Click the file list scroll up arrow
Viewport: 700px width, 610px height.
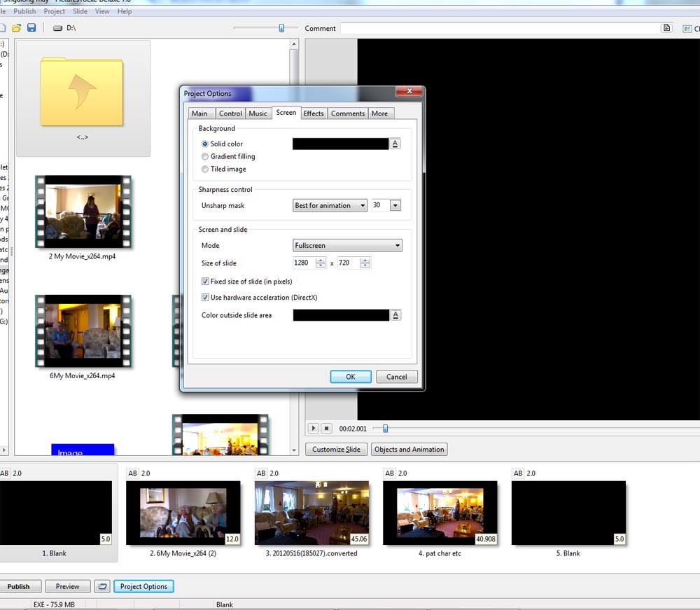coord(294,43)
